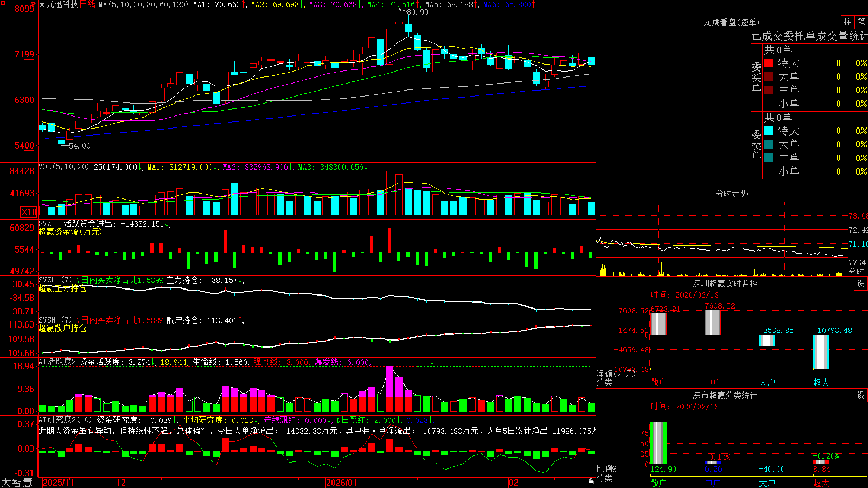Click the 大智慧 logo at bottom-left
The width and height of the screenshot is (868, 488).
(17, 483)
